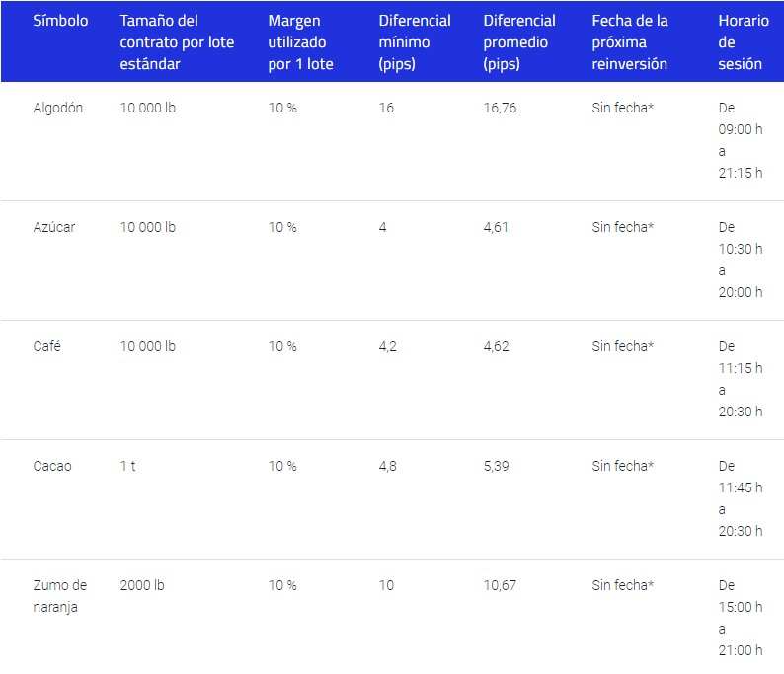Select the Azúcar symbol cell
Viewport: 784px width, 674px height.
(x=54, y=227)
